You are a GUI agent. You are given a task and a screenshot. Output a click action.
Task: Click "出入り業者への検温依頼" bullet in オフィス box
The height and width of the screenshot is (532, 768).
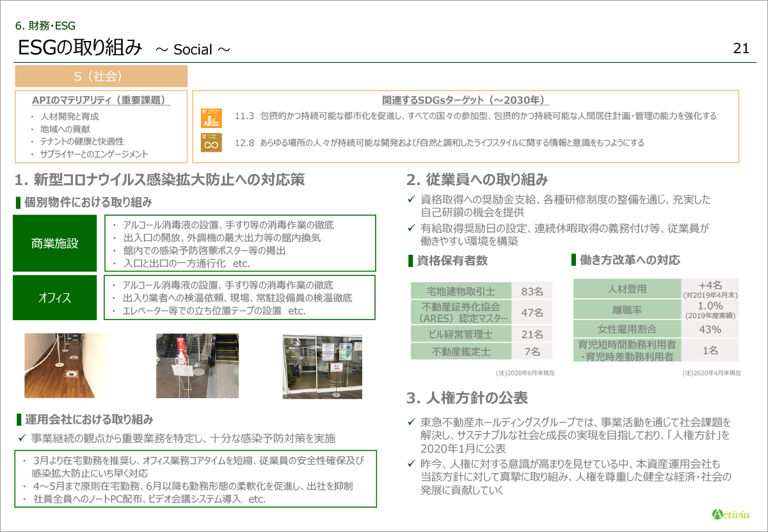237,298
